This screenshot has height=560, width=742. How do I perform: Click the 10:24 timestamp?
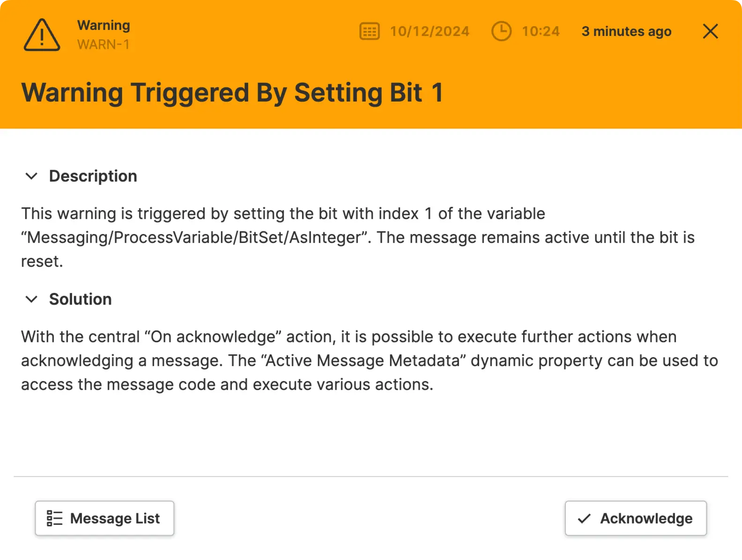click(541, 31)
